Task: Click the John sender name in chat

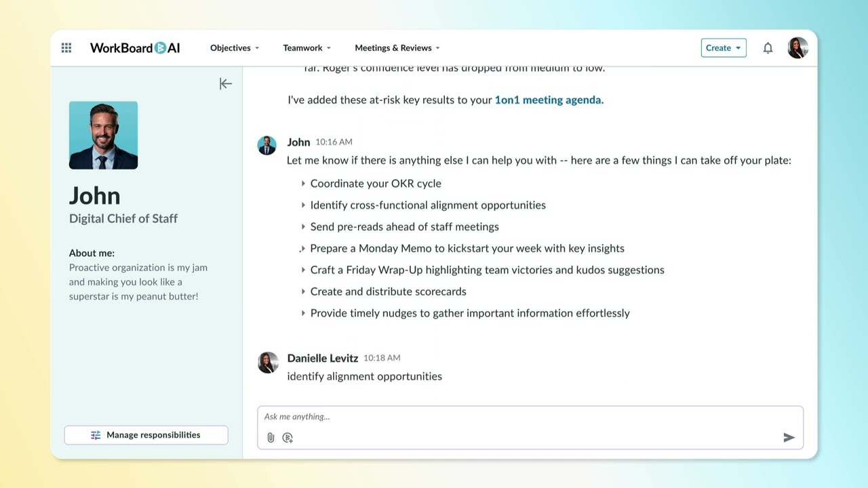Action: [x=298, y=142]
